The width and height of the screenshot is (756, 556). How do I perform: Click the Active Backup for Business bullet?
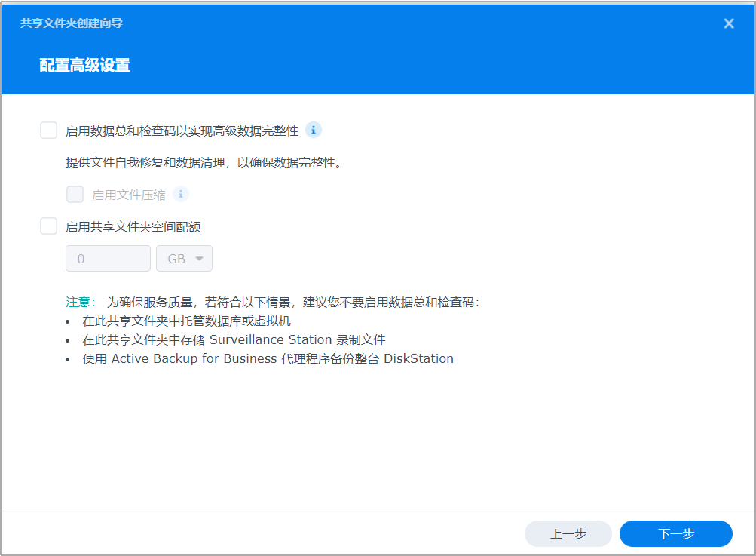pyautogui.click(x=268, y=358)
